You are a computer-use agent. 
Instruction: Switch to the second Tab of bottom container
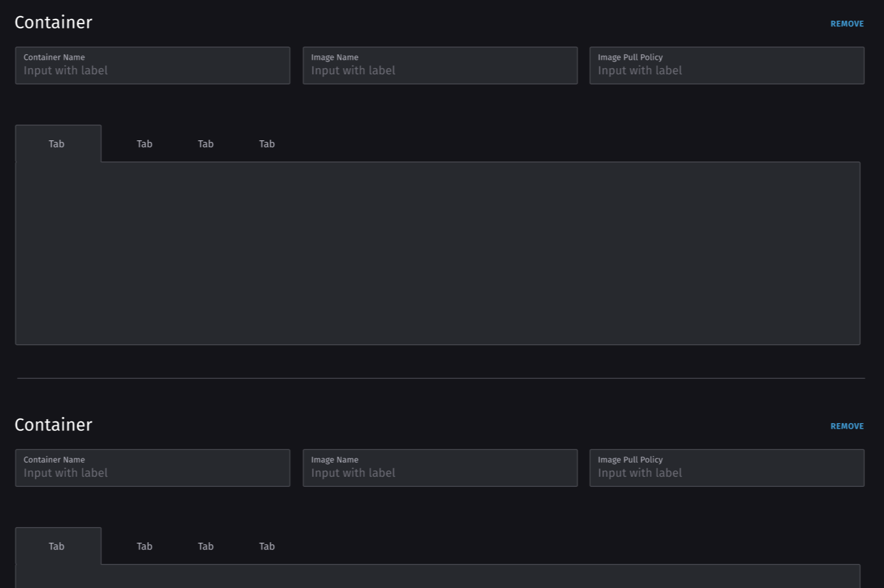click(x=144, y=546)
